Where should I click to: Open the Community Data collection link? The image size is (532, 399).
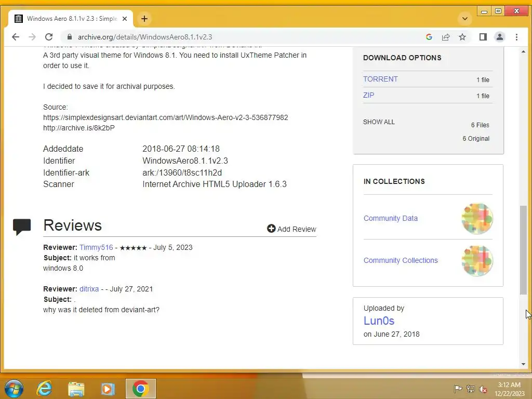tap(391, 218)
